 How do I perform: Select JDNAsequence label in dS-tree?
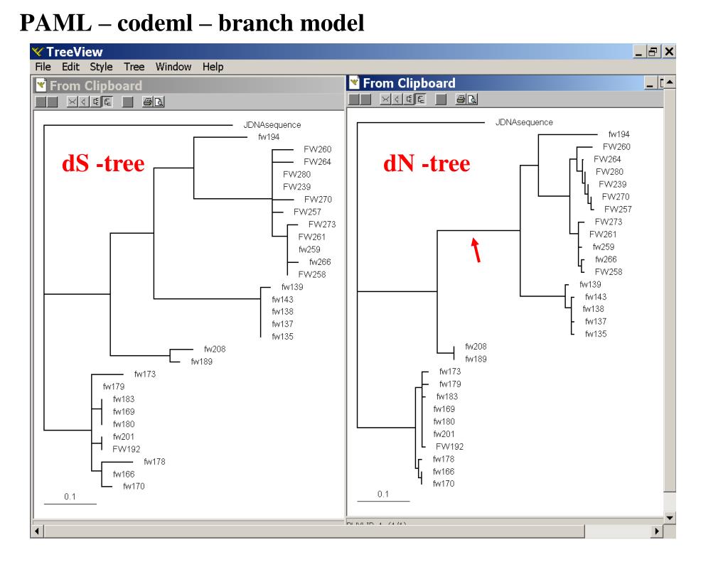pos(272,125)
